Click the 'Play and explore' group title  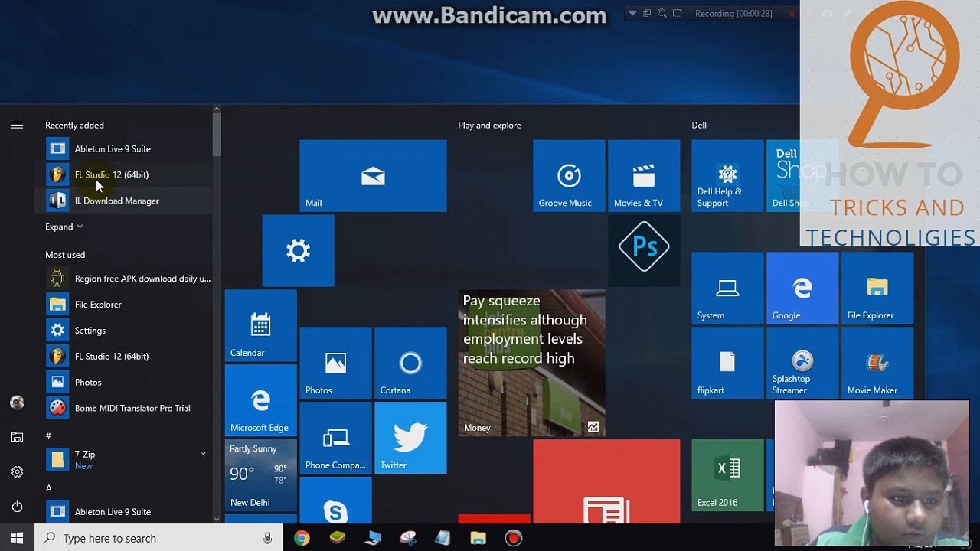[x=489, y=126]
